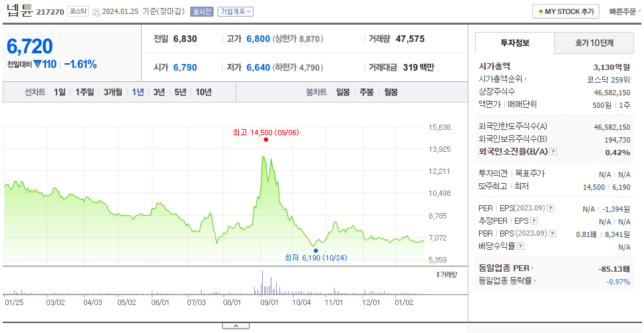Screen dimensions: 644x333
Task: Click the 코스닥 259위 rank value
Action: [x=609, y=79]
